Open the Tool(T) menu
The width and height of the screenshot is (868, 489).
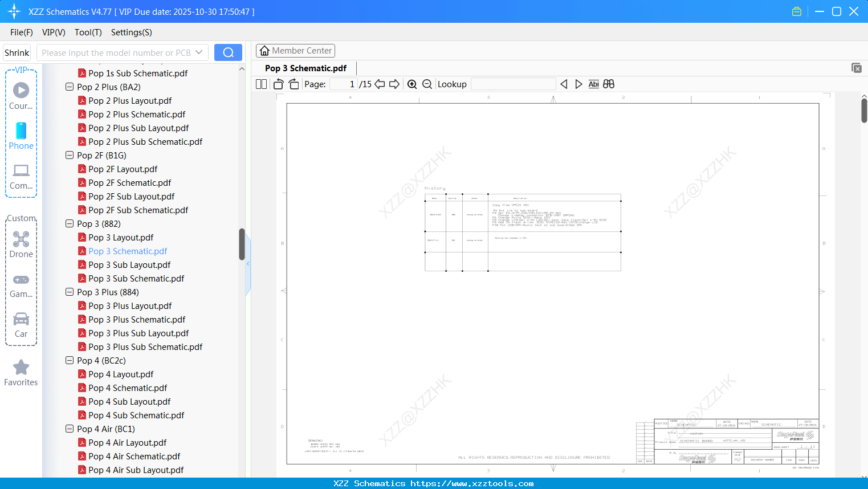(x=88, y=32)
